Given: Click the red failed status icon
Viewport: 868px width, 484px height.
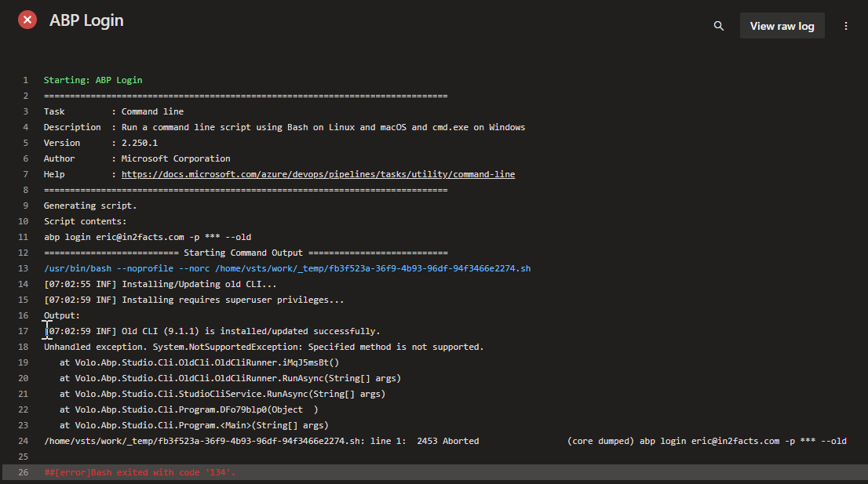Looking at the screenshot, I should (27, 20).
